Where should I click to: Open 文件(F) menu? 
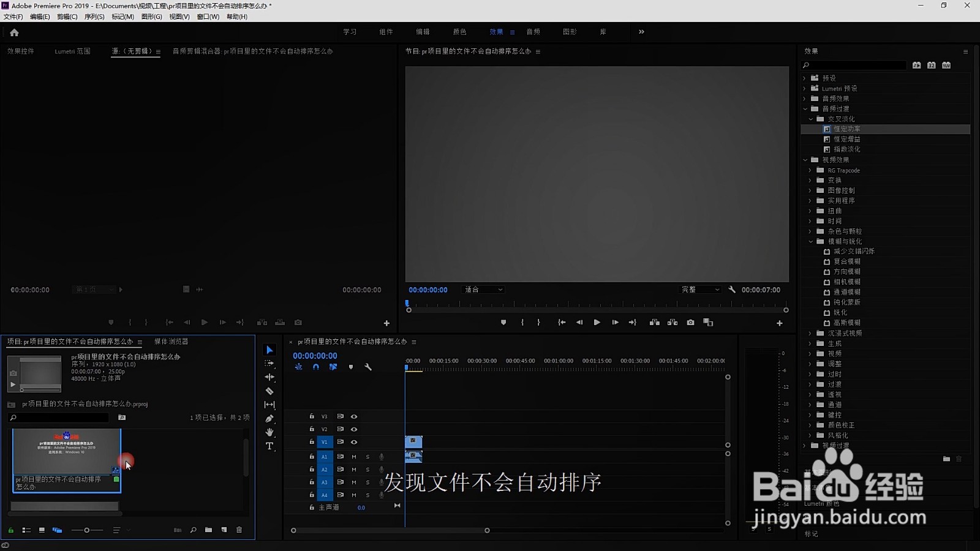13,17
